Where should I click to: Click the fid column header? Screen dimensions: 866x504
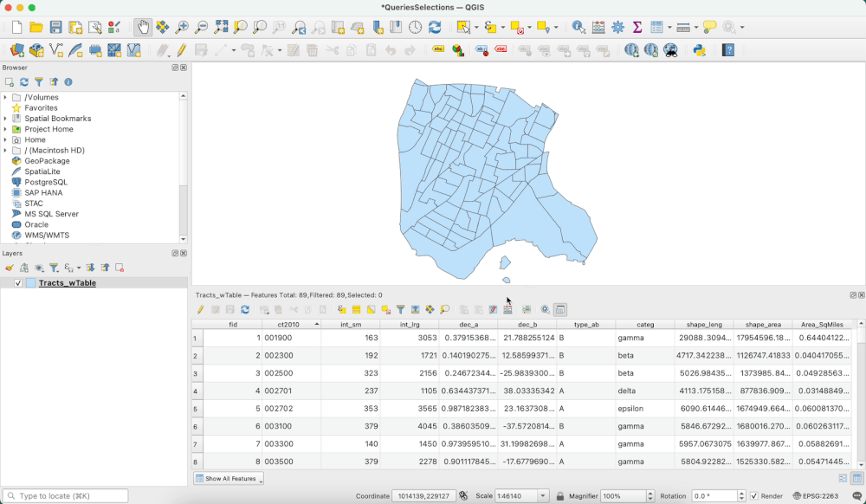232,325
